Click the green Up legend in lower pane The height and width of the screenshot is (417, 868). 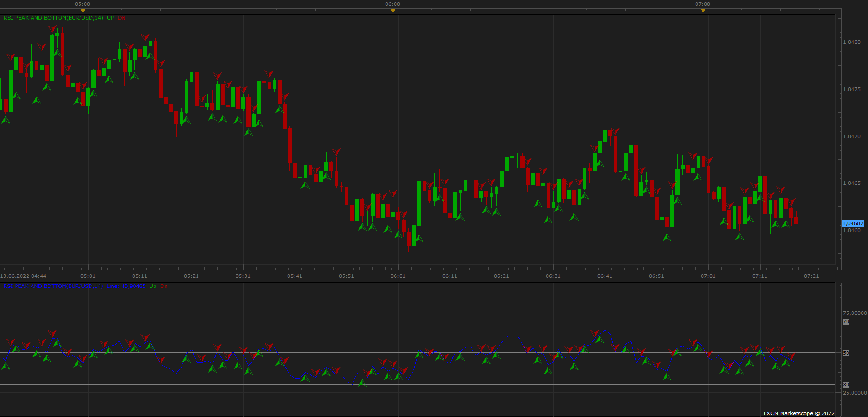tap(153, 286)
